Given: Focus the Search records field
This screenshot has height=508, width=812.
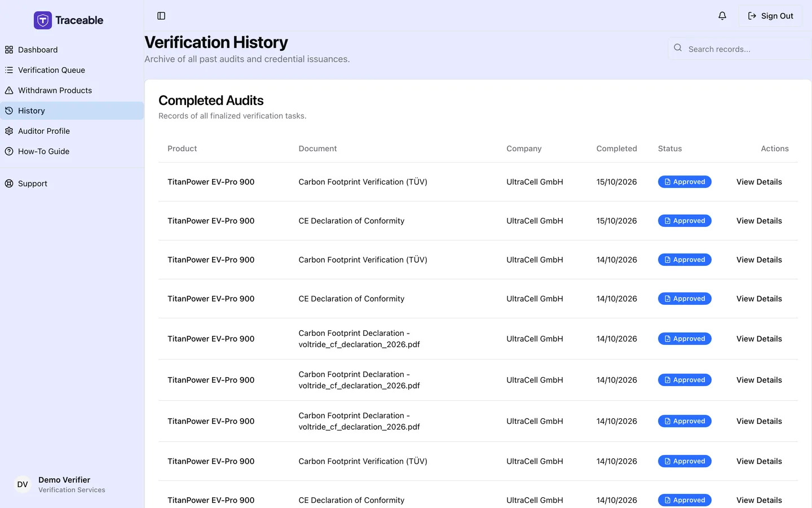Looking at the screenshot, I should tap(740, 49).
